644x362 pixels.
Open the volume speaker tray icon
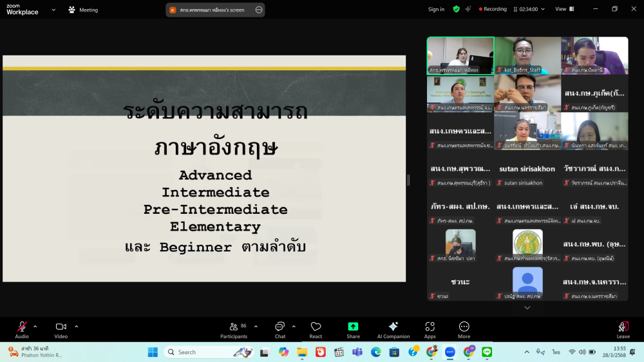(582, 352)
